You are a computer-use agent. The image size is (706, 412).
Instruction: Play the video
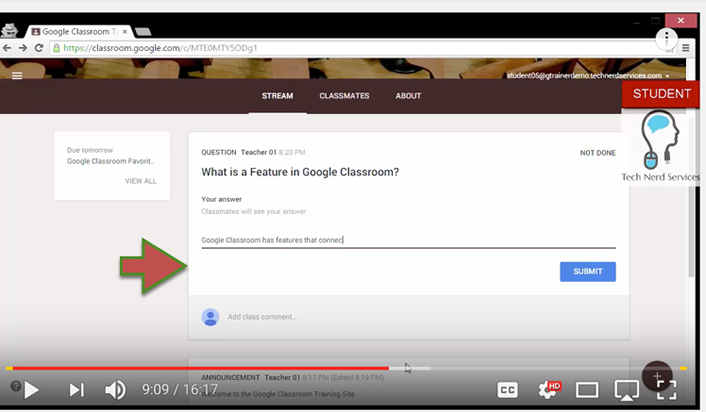tap(31, 390)
